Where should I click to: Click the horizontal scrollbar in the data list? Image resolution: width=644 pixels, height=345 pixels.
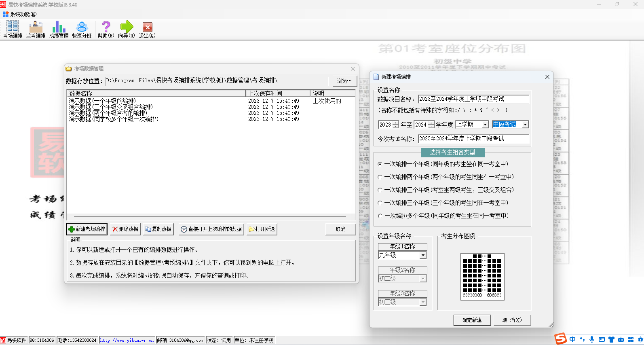point(210,217)
